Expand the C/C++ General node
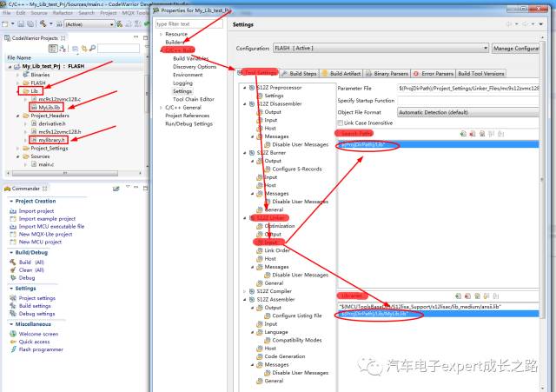This screenshot has height=392, width=556. tap(161, 108)
